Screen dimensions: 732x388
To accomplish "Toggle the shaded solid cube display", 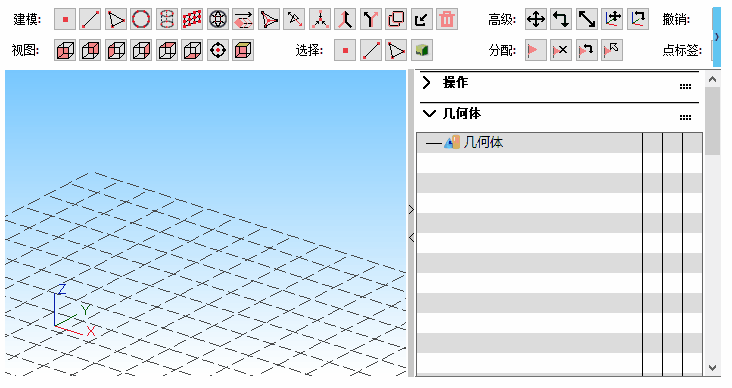I will click(243, 50).
